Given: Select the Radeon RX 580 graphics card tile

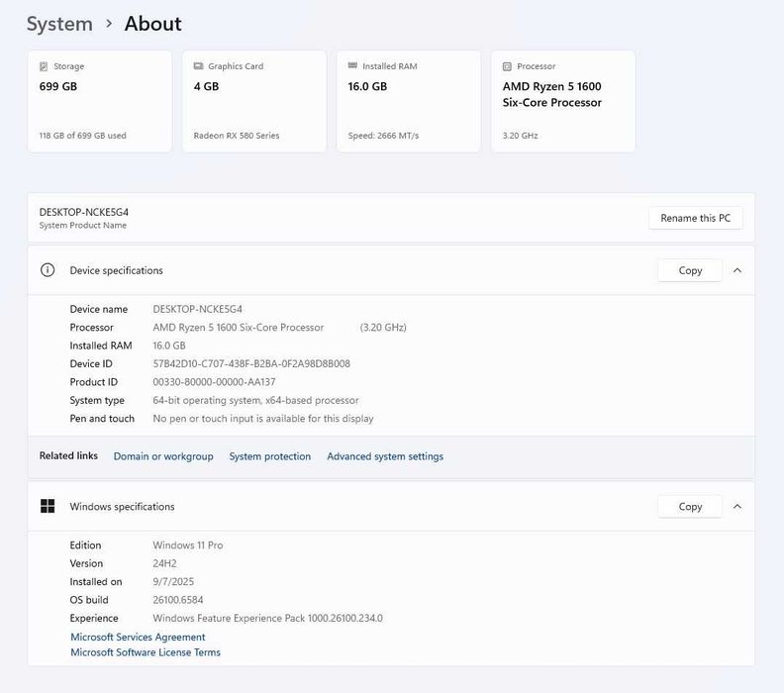Looking at the screenshot, I should click(x=254, y=102).
